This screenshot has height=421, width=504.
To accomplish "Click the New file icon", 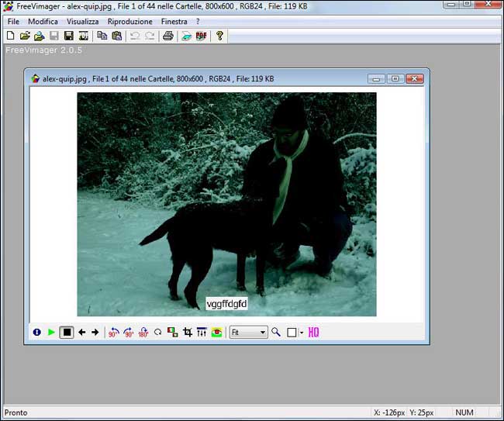I will pos(10,36).
